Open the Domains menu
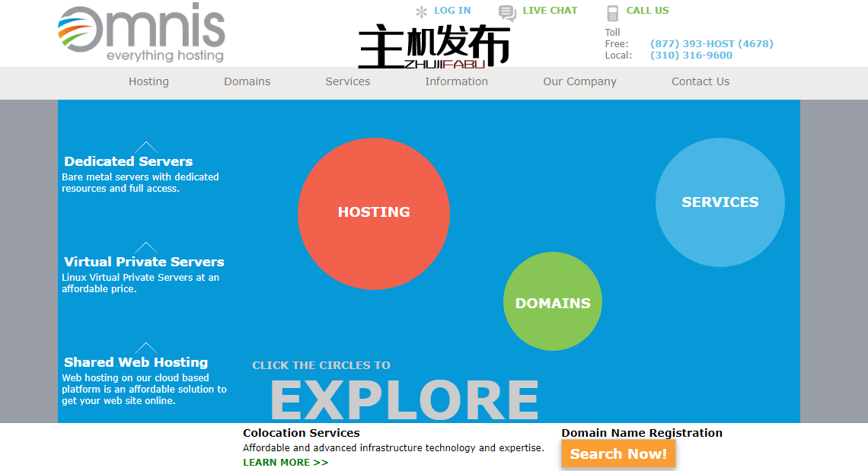Image resolution: width=868 pixels, height=471 pixels. pyautogui.click(x=247, y=81)
